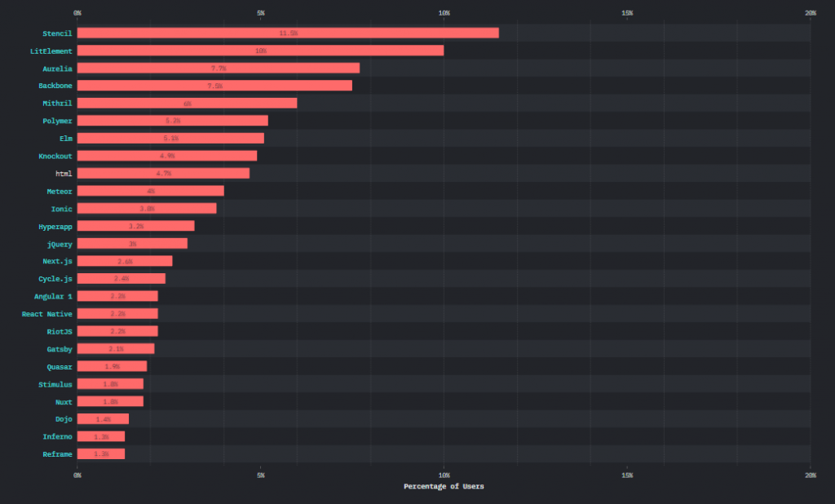Click the Percentage of Users axis title
This screenshot has height=504, width=835.
443,486
